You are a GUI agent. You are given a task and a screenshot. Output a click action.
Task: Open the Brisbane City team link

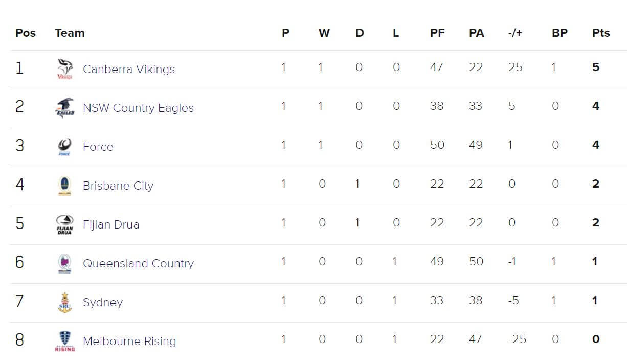click(118, 186)
